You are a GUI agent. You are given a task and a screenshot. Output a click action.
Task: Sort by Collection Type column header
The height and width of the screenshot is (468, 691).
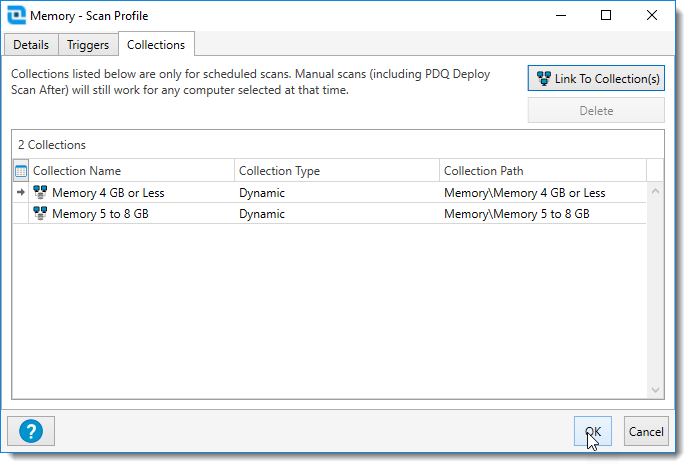click(336, 171)
